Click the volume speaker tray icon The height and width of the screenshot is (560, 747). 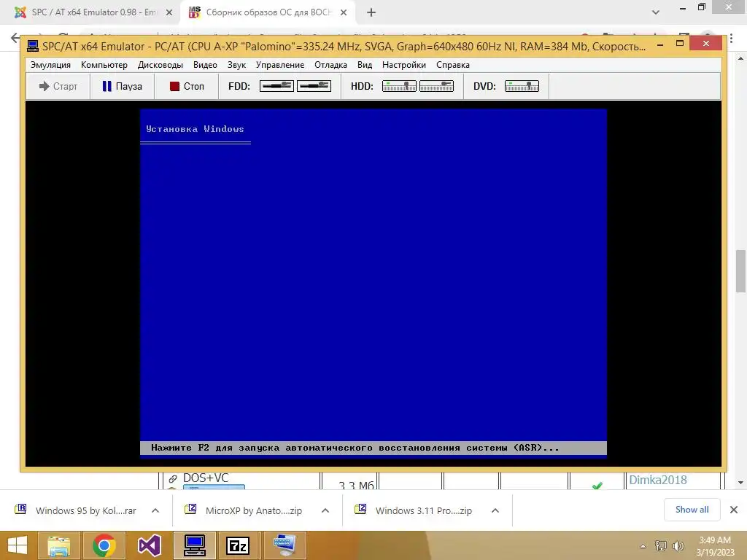(678, 545)
